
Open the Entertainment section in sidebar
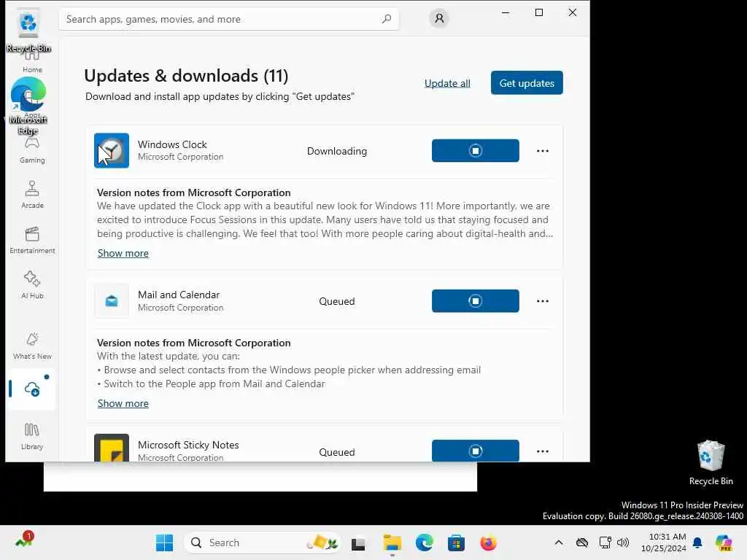[x=32, y=240]
